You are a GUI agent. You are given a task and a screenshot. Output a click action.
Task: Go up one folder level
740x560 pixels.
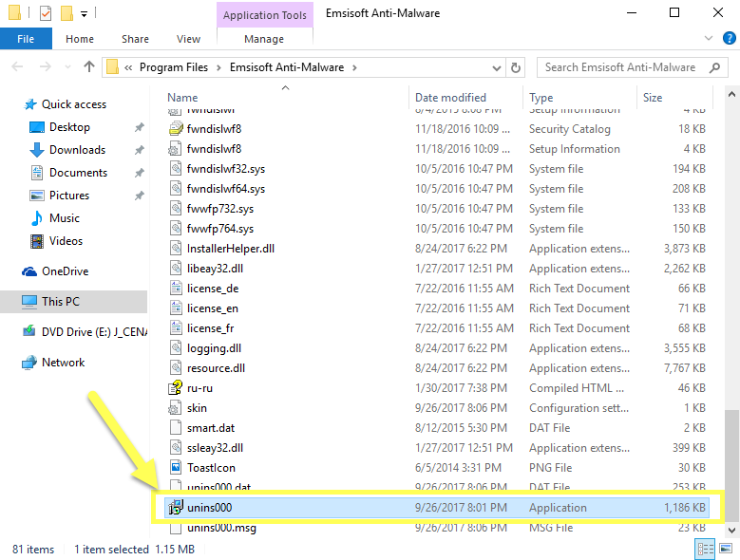[88, 67]
